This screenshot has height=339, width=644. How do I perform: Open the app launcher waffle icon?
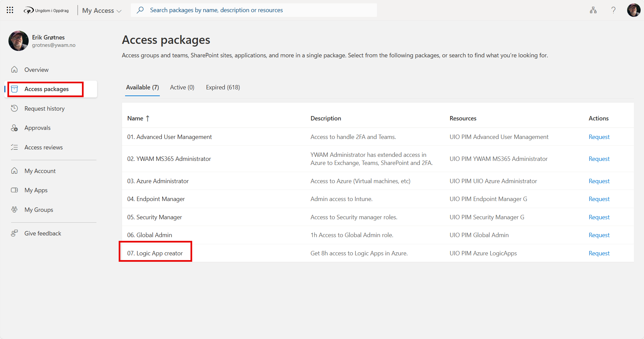10,10
